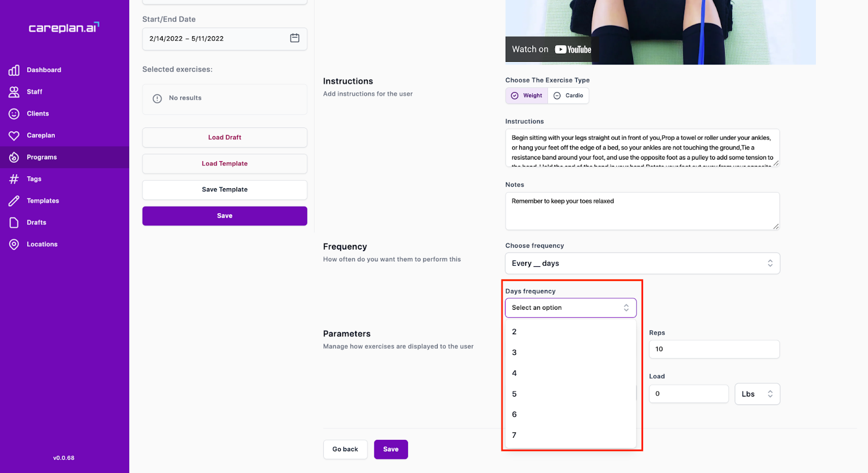
Task: Select the Cardio exercise type
Action: pos(569,95)
